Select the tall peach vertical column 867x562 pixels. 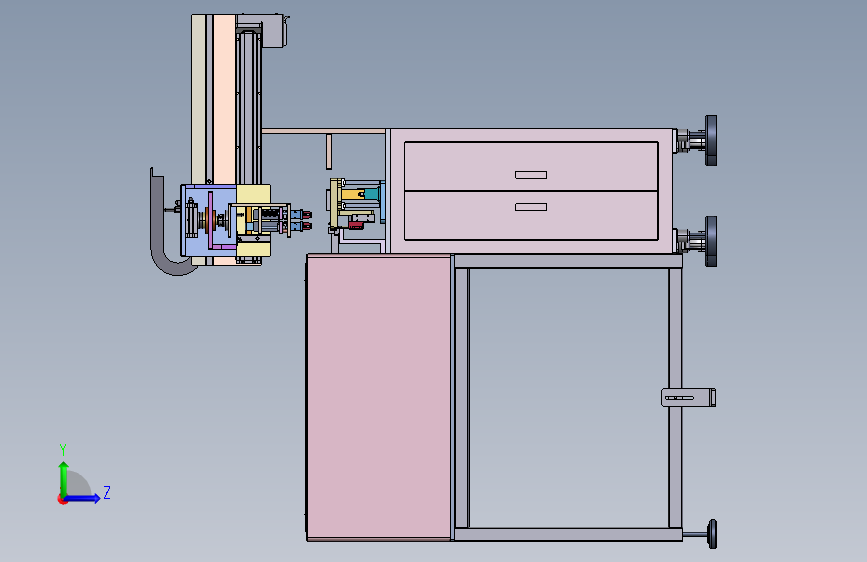(x=224, y=100)
